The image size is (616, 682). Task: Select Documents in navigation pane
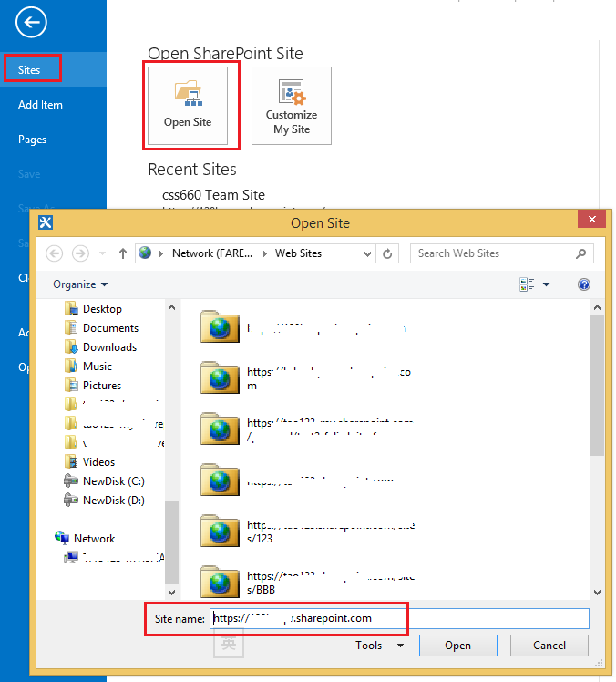[110, 328]
